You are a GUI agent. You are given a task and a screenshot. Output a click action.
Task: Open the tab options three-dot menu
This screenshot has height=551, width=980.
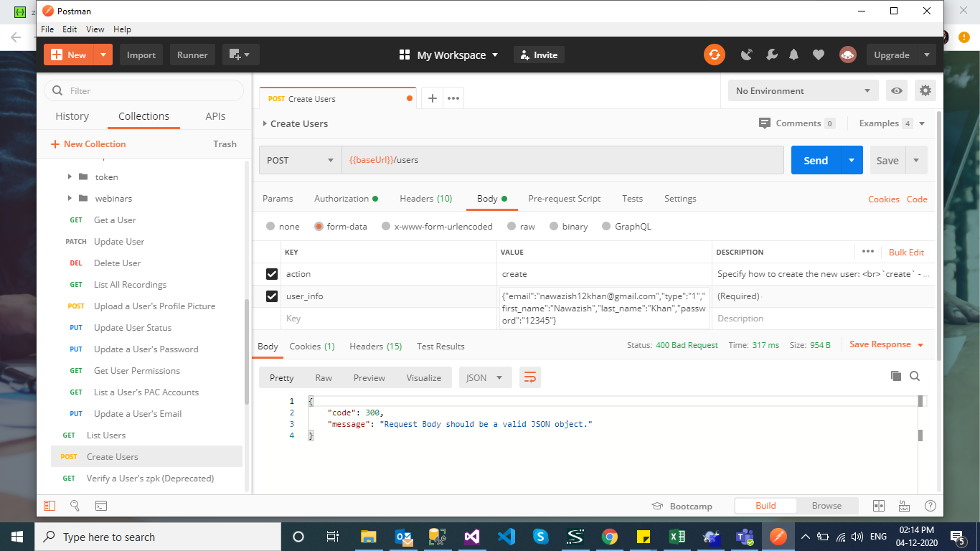453,98
